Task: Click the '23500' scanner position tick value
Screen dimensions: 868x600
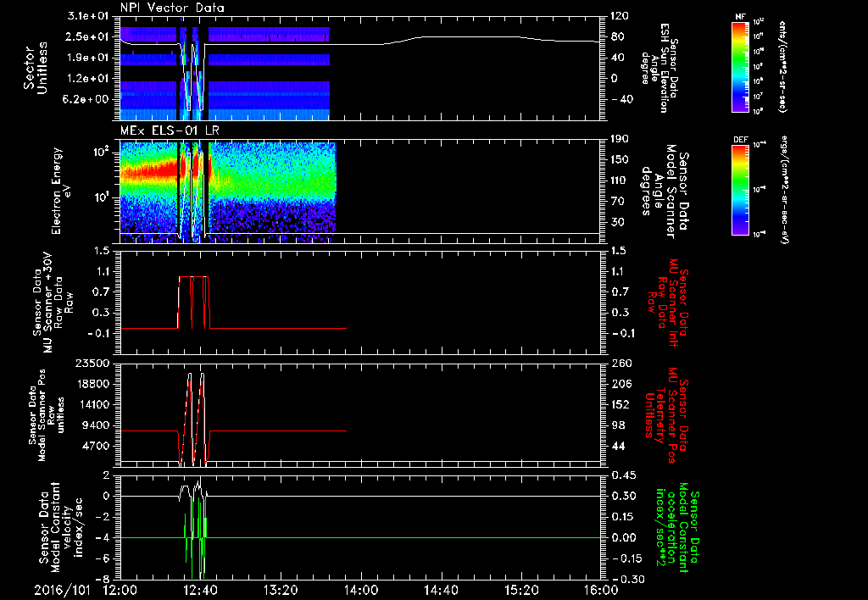Action: (92, 363)
